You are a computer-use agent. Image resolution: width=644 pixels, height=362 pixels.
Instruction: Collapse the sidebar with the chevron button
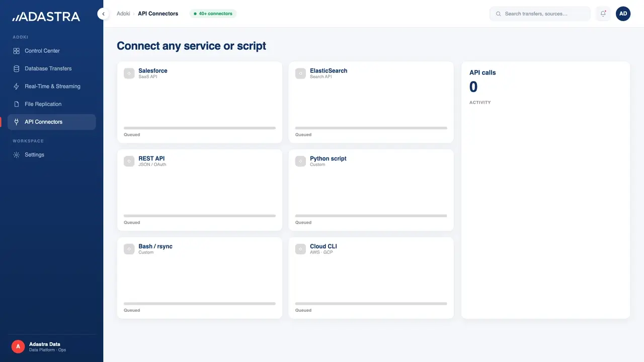point(103,14)
